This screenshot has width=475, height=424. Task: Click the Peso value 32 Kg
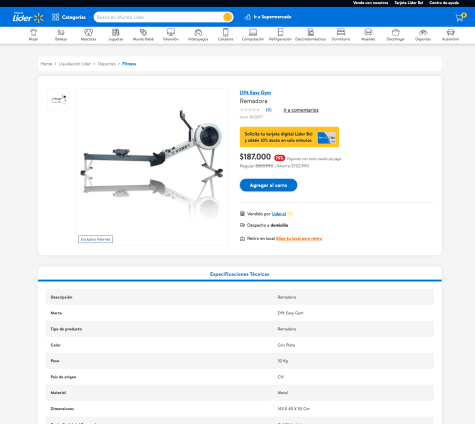(283, 361)
